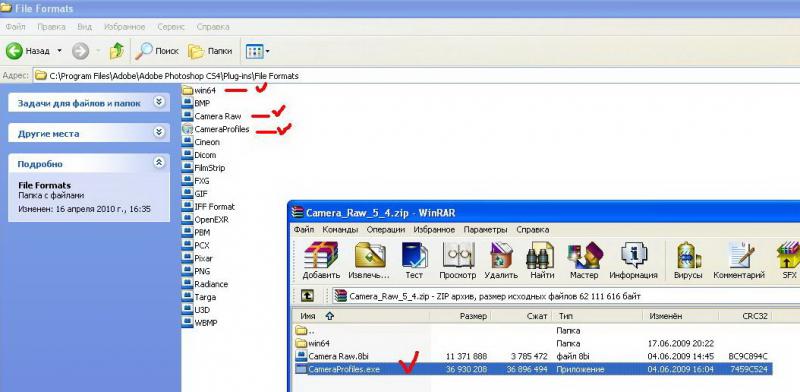
Task: Open the Views button dropdown arrow
Action: click(267, 51)
